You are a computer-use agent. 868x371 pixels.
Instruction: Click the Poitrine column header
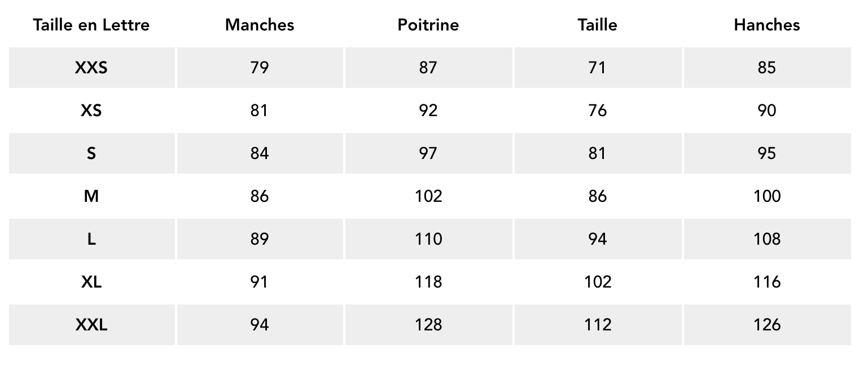(428, 25)
